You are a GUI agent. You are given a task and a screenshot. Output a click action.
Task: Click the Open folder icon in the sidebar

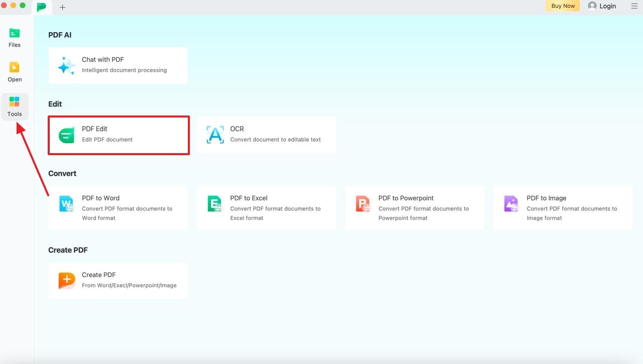pyautogui.click(x=15, y=67)
